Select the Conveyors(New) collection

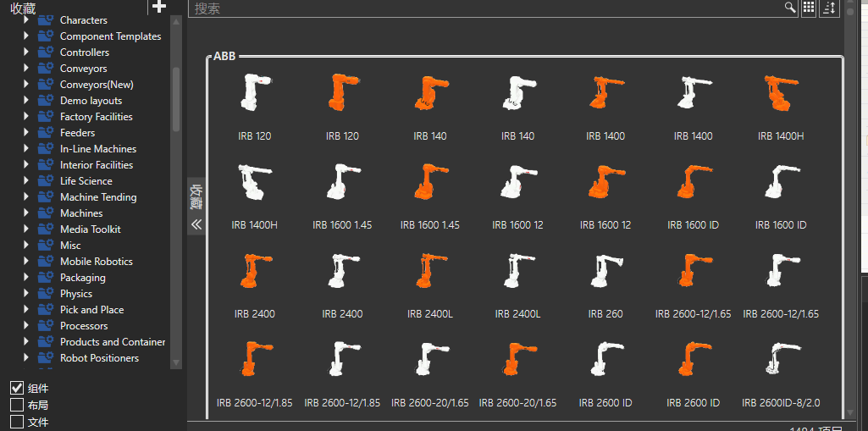point(97,85)
